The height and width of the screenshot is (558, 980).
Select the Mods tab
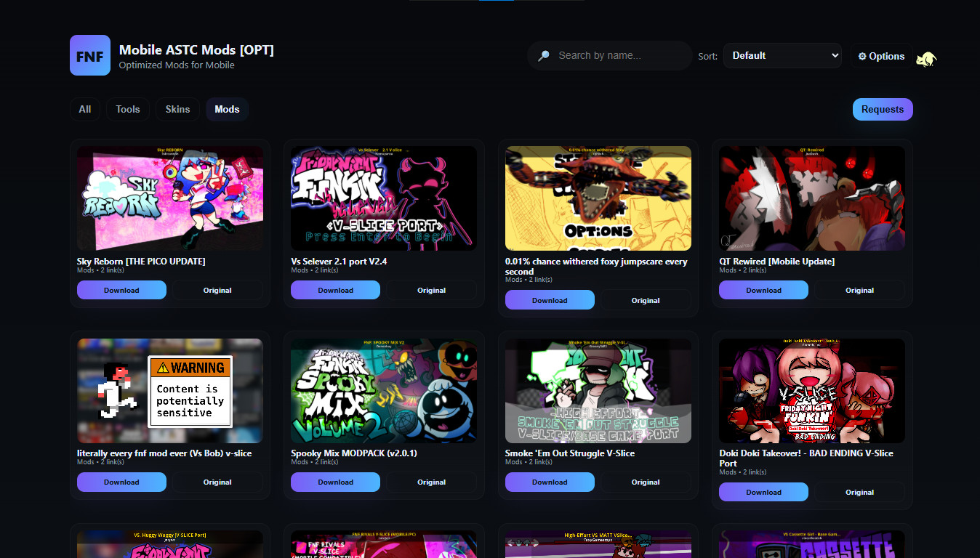(227, 109)
